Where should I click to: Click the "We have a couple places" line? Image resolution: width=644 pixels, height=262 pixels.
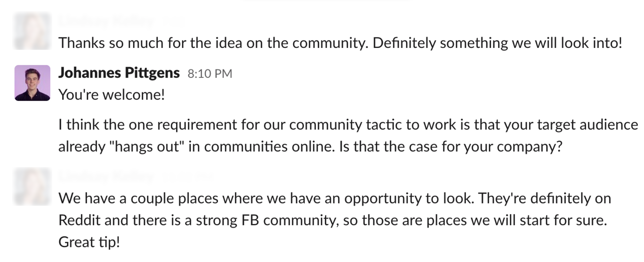tap(335, 199)
